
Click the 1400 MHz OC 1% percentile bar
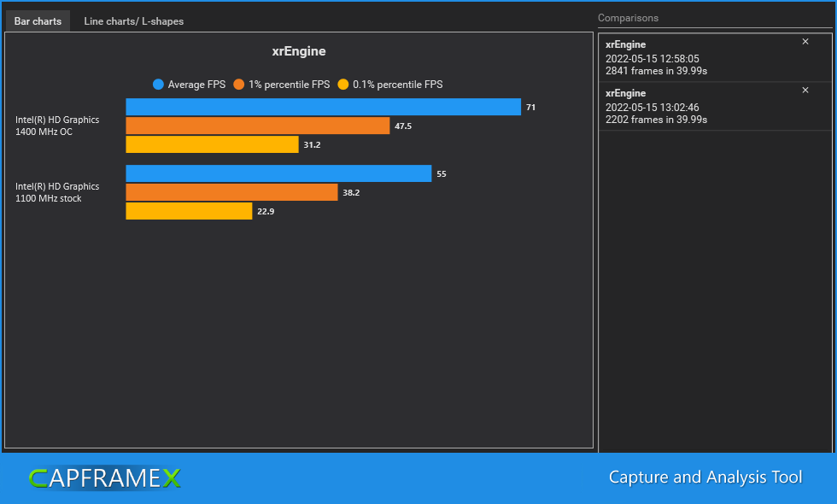(x=258, y=126)
